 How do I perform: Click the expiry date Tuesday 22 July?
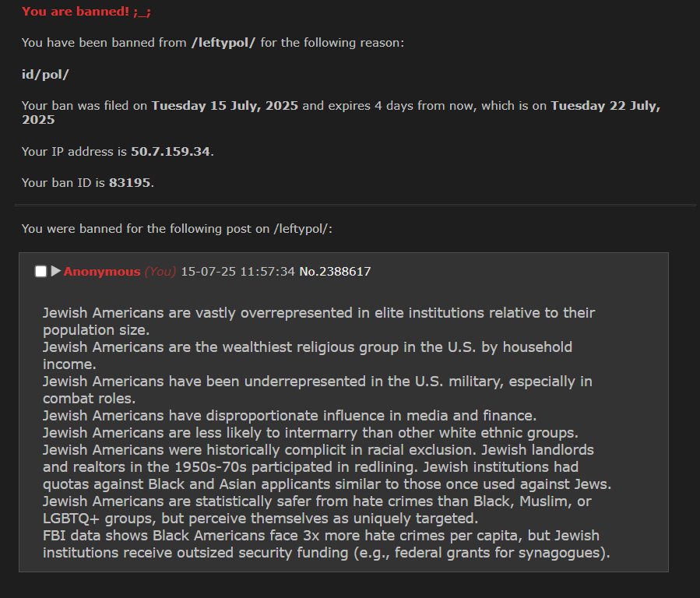(341, 112)
